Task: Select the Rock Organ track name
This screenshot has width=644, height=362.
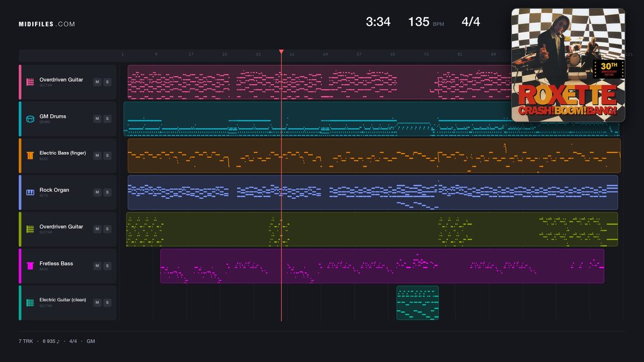Action: 54,190
